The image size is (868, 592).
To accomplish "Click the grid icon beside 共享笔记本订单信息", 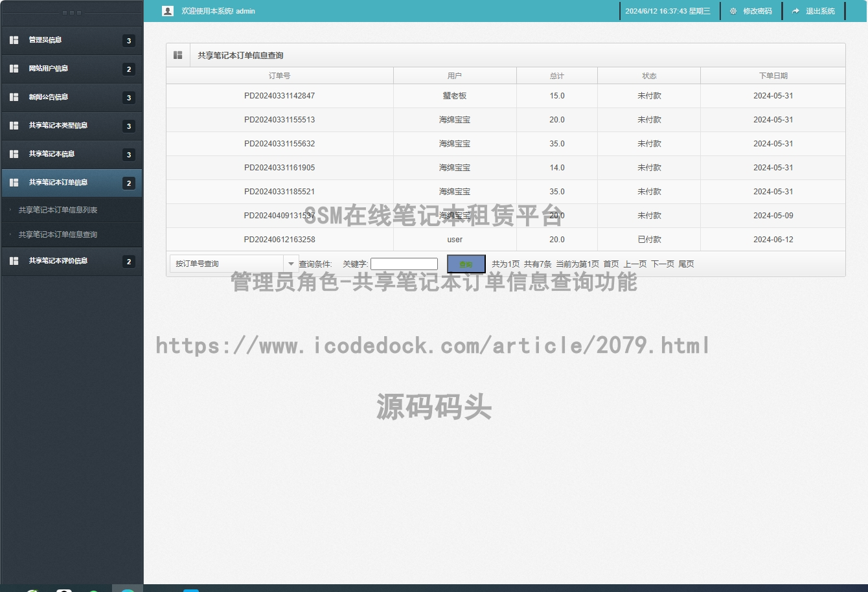I will point(14,183).
